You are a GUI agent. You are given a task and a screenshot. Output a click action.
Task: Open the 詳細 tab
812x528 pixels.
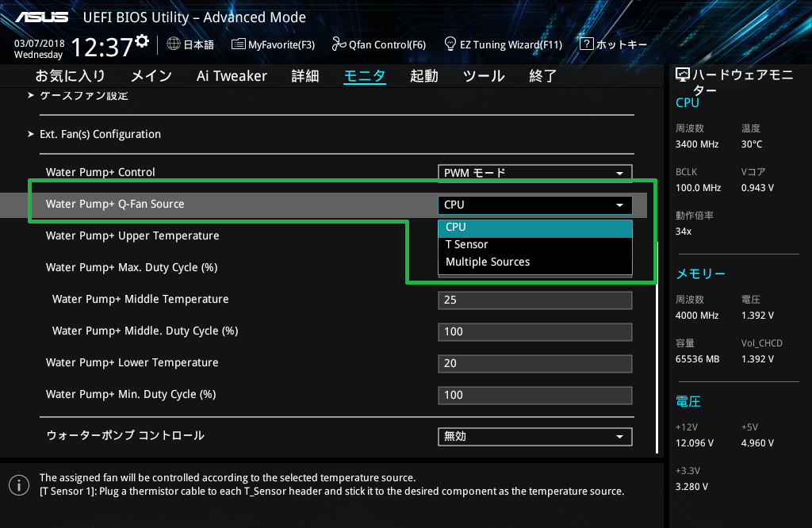[x=305, y=76]
